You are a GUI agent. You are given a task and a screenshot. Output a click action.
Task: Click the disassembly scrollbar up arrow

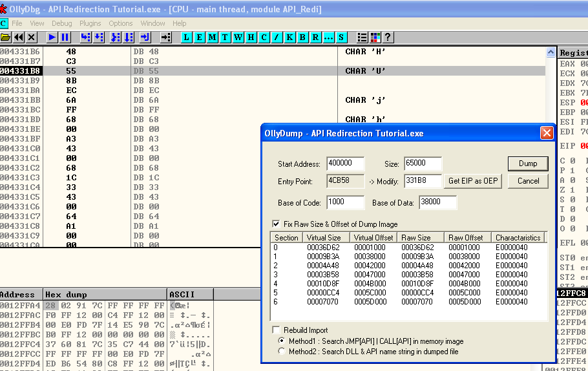(551, 52)
